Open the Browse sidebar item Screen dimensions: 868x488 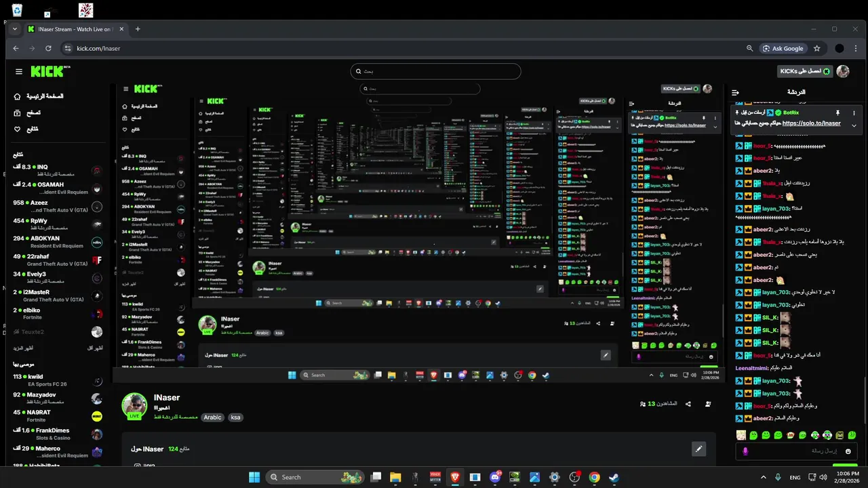pyautogui.click(x=27, y=113)
